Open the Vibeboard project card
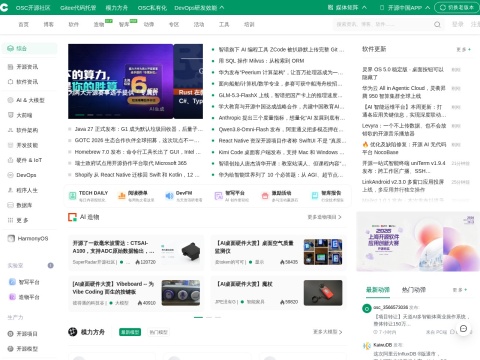The image size is (480, 360). coord(136,293)
